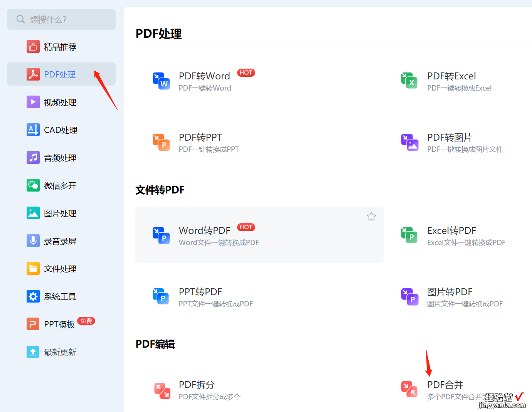Screen dimensions: 532x412
Task: Open the PPT模板 sidebar label
Action: (59, 324)
